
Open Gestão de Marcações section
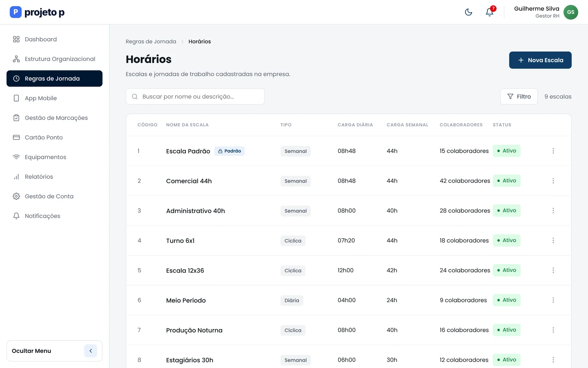tap(54, 118)
